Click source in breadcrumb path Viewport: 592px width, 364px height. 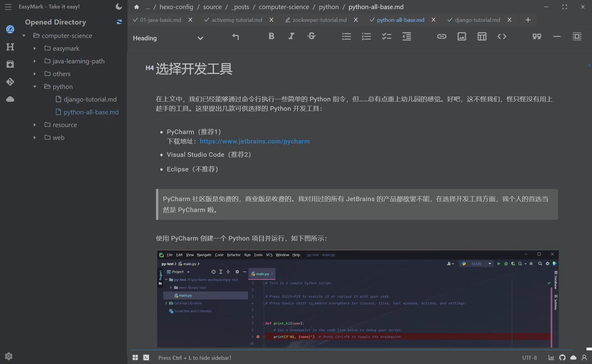(x=212, y=7)
